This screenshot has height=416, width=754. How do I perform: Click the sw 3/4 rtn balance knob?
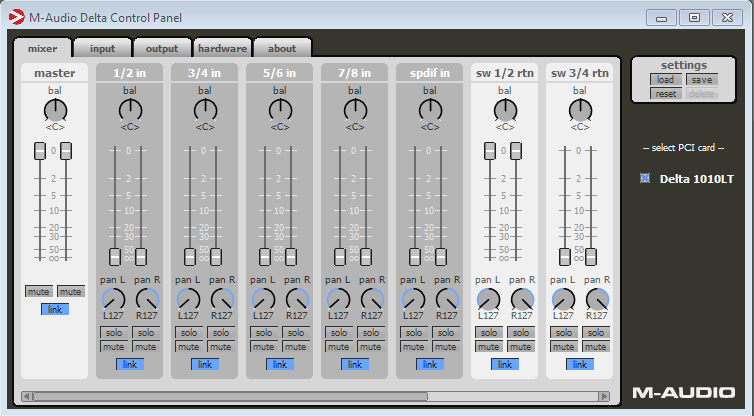tap(580, 111)
